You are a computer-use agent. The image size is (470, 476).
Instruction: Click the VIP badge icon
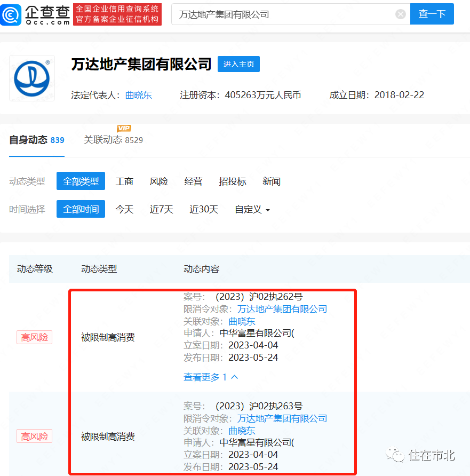[124, 128]
